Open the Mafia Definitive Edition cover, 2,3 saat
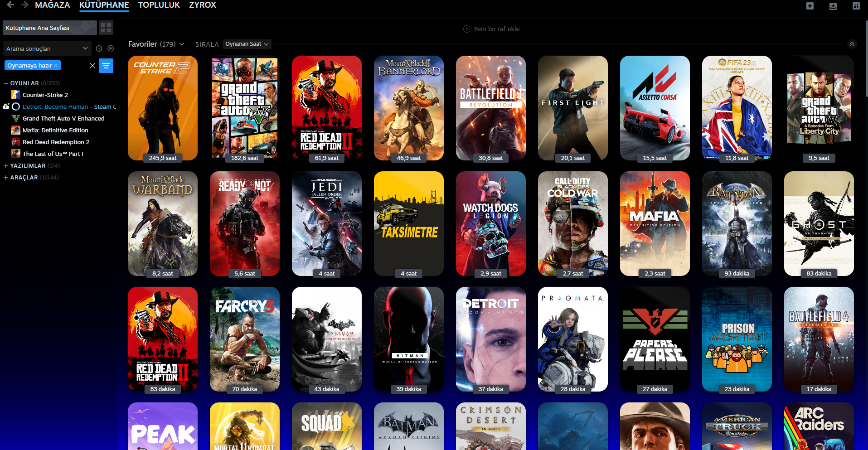868x450 pixels. point(655,223)
